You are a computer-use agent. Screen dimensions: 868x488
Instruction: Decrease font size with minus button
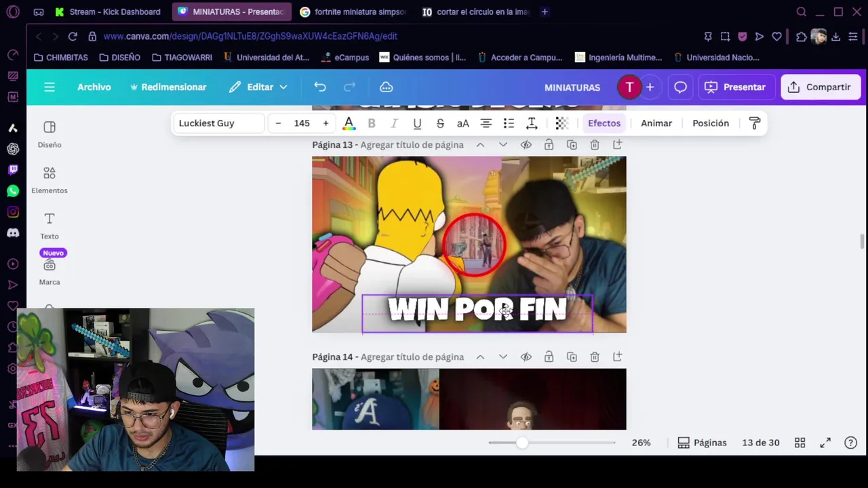[278, 123]
